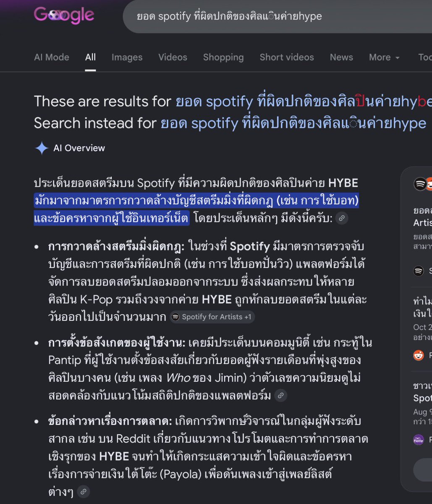432x504 pixels.
Task: Open the corrected query link with hybe
Action: pyautogui.click(x=303, y=101)
